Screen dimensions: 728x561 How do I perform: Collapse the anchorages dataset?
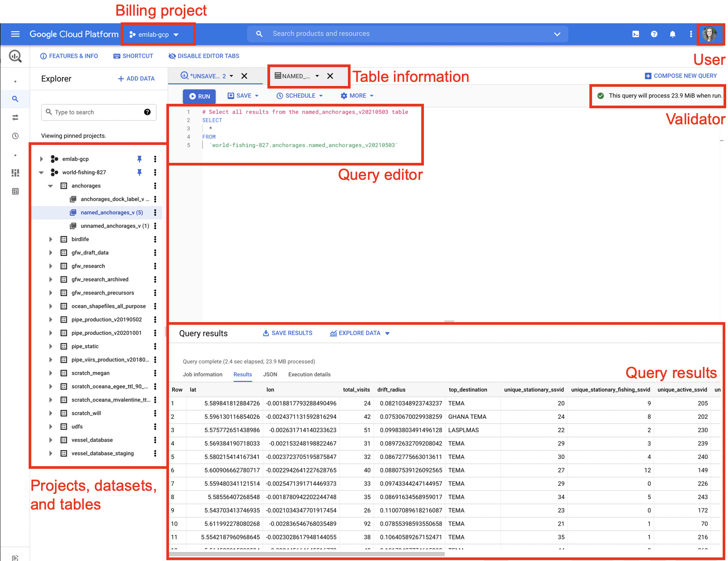[51, 186]
